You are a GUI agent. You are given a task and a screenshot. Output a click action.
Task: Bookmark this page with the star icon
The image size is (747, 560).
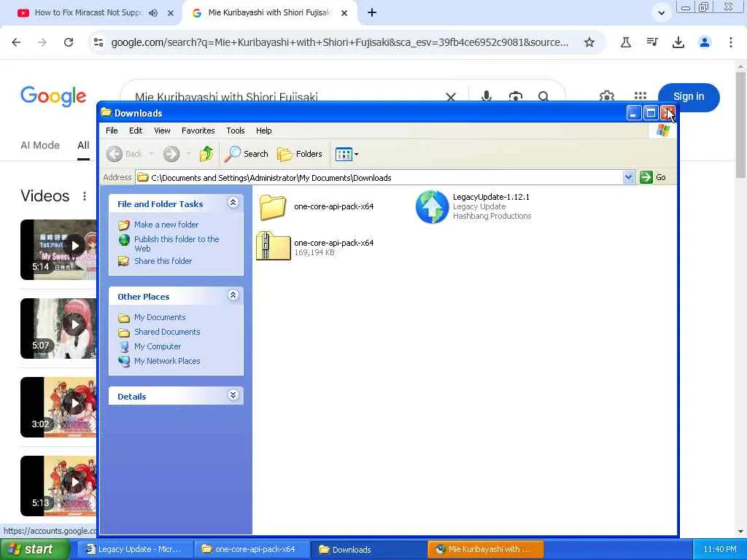point(589,42)
